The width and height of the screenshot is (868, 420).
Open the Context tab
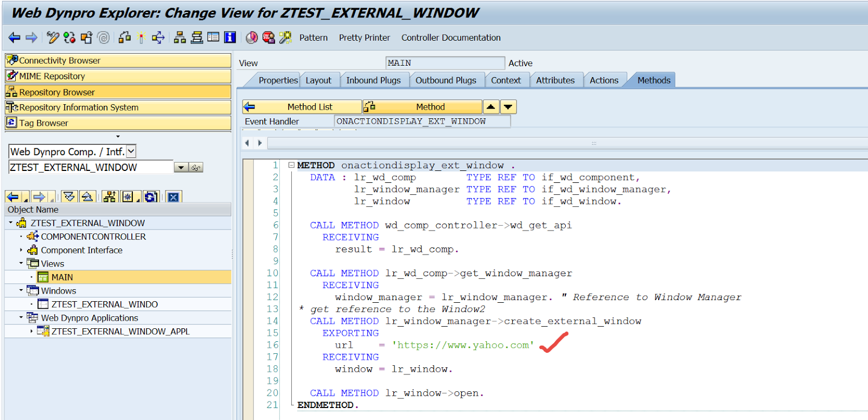point(506,80)
